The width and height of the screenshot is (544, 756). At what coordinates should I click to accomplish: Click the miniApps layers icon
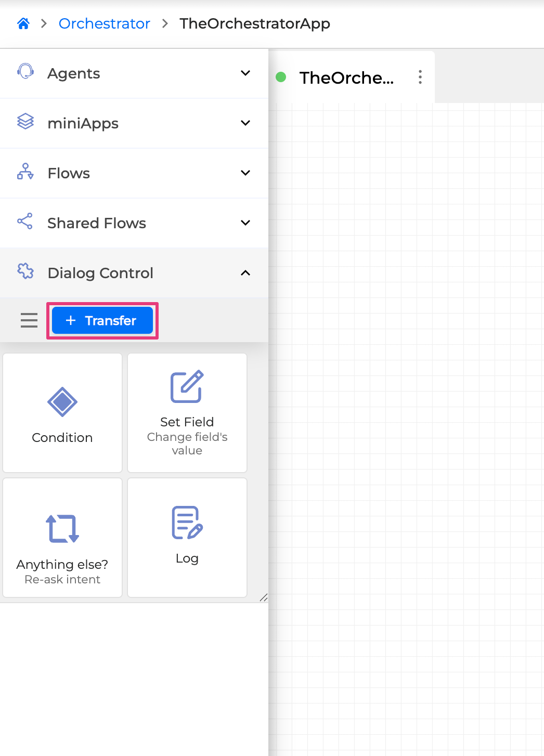(25, 122)
